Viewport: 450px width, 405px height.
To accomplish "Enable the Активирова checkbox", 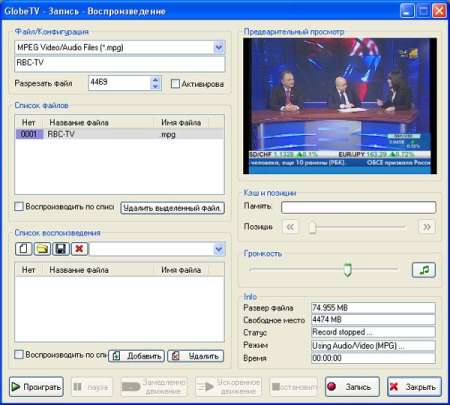I will pyautogui.click(x=175, y=84).
